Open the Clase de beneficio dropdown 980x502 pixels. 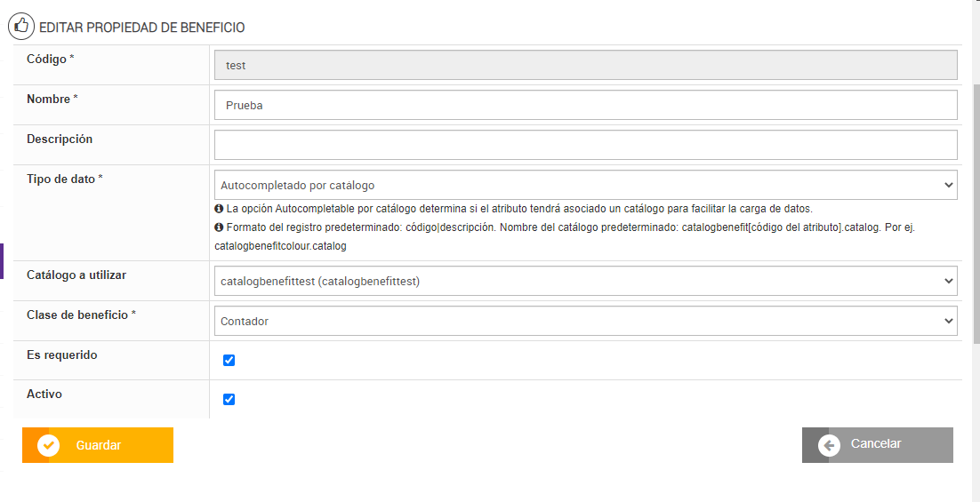(x=585, y=321)
